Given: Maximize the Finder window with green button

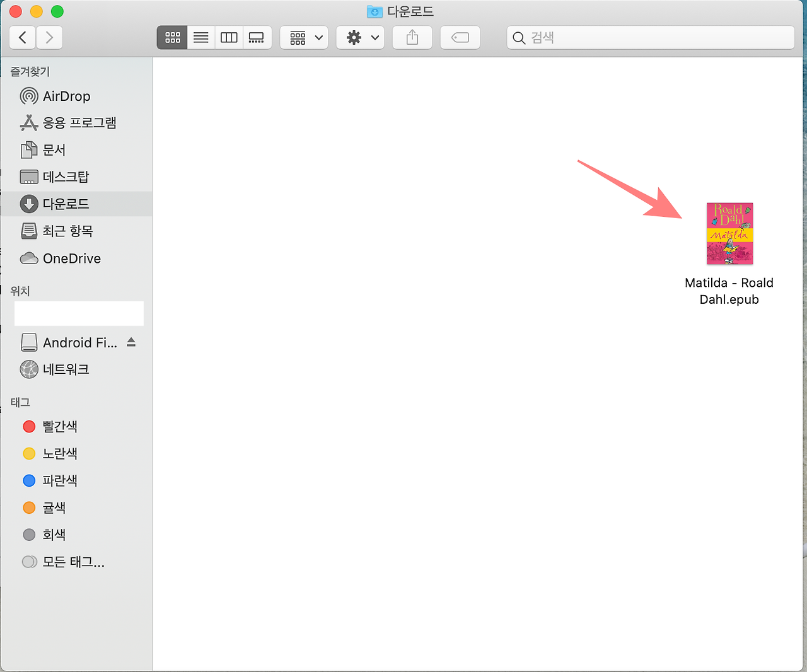Looking at the screenshot, I should click(57, 11).
